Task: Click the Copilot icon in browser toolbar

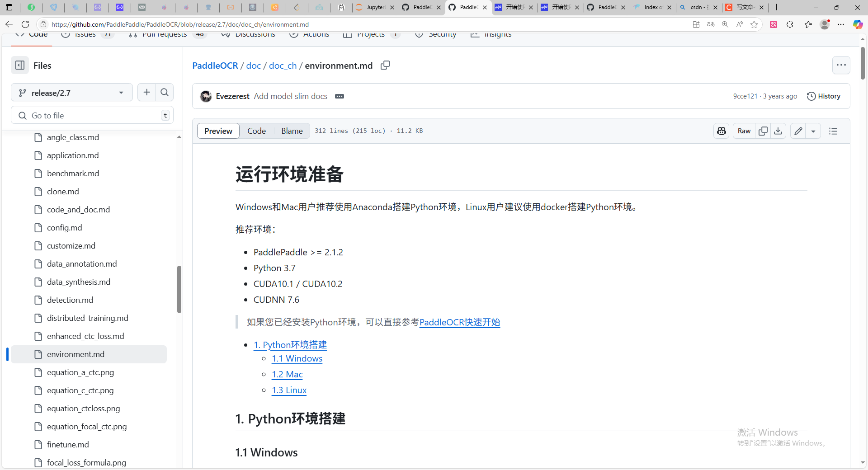Action: pos(858,24)
